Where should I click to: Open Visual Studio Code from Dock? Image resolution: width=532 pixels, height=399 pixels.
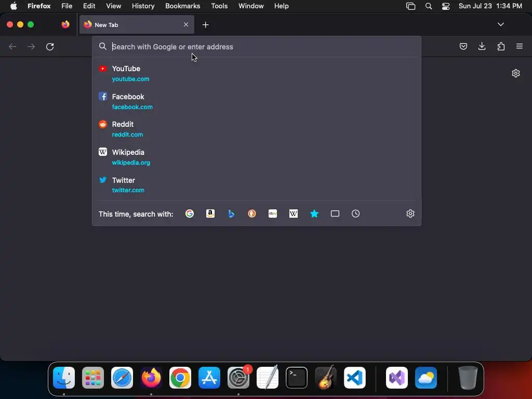click(354, 377)
